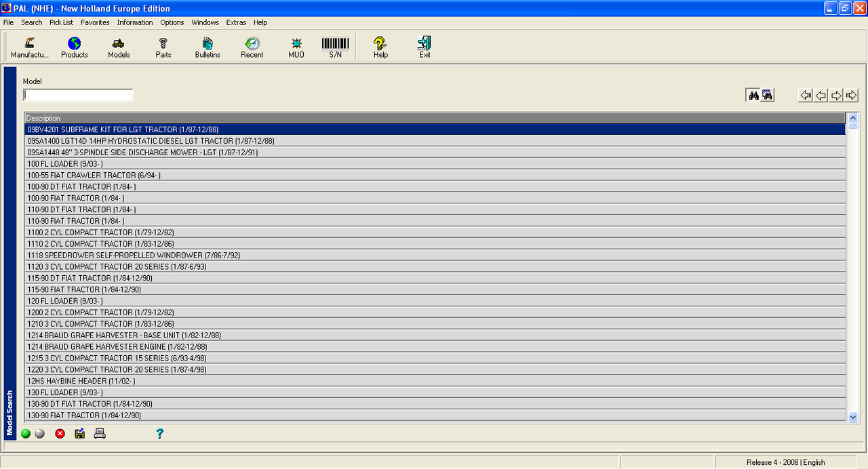Screen dimensions: 868x469
Task: Open the S/N barcode search
Action: tap(336, 47)
